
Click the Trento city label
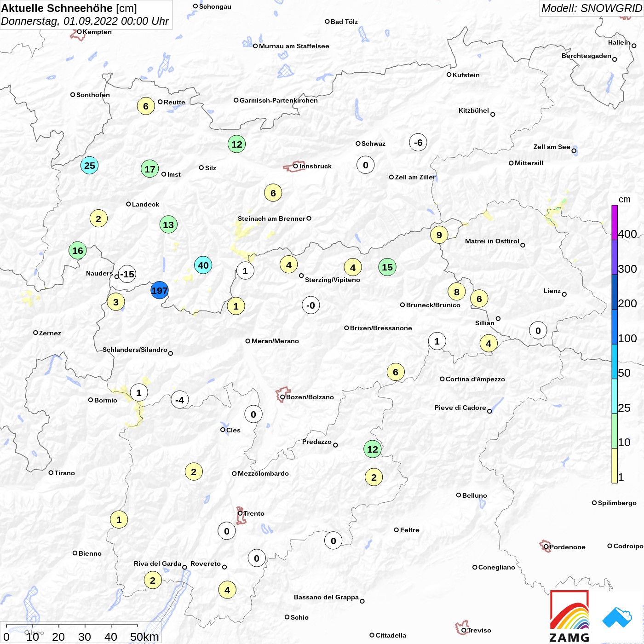[x=254, y=513]
